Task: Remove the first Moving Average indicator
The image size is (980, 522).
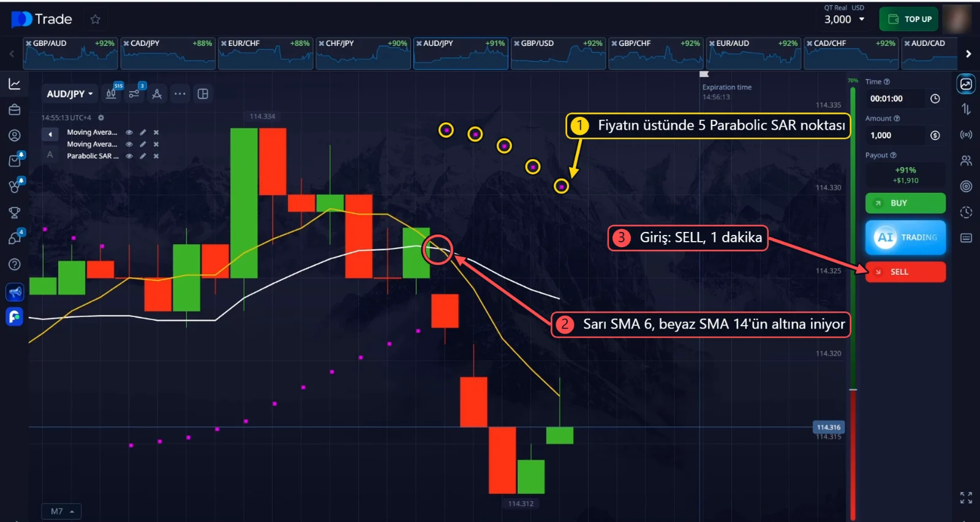Action: coord(156,132)
